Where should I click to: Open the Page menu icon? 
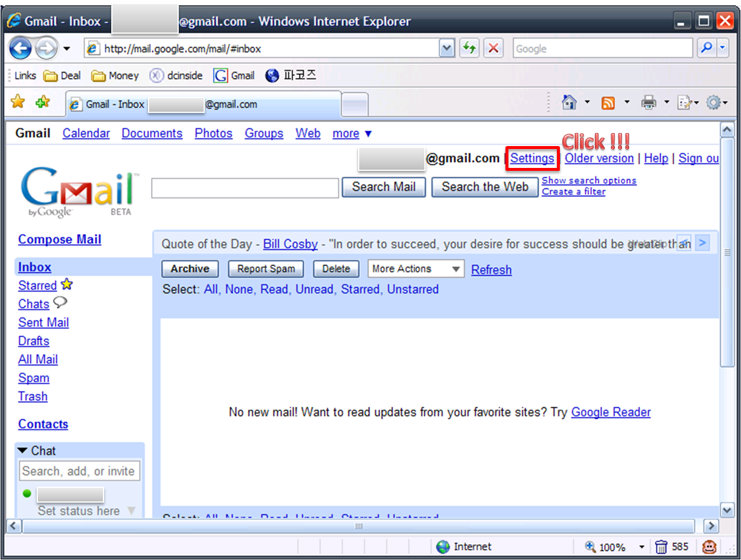point(685,103)
